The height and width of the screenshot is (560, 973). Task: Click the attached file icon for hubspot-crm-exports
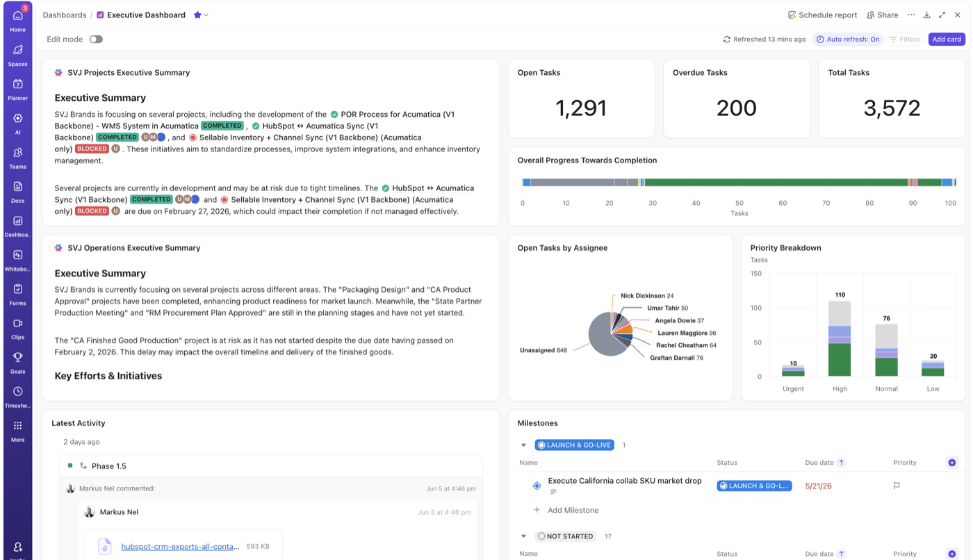click(104, 547)
